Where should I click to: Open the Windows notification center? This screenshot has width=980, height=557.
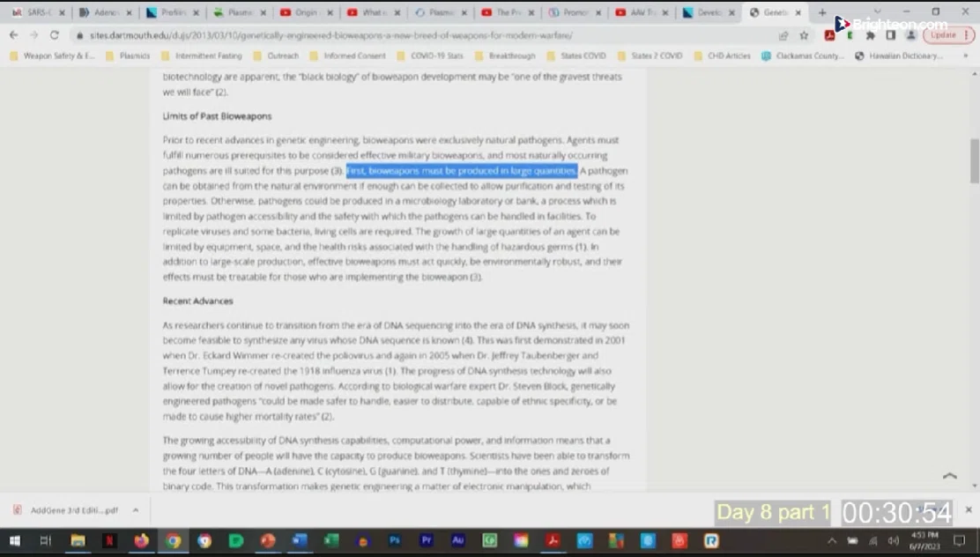tap(959, 541)
